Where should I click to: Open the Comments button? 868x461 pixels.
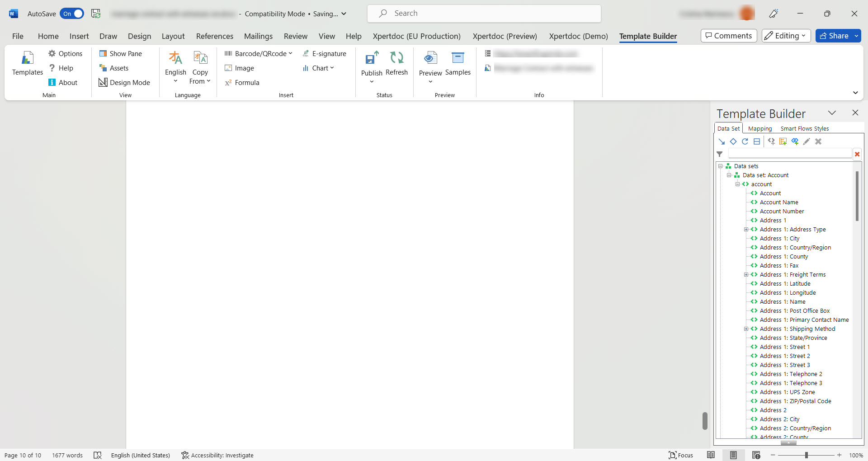pos(729,36)
